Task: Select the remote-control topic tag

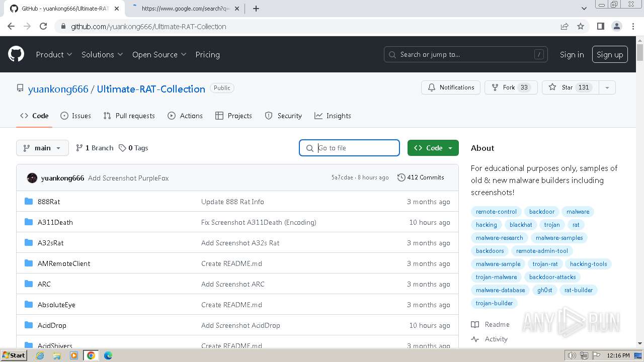Action: point(496,212)
